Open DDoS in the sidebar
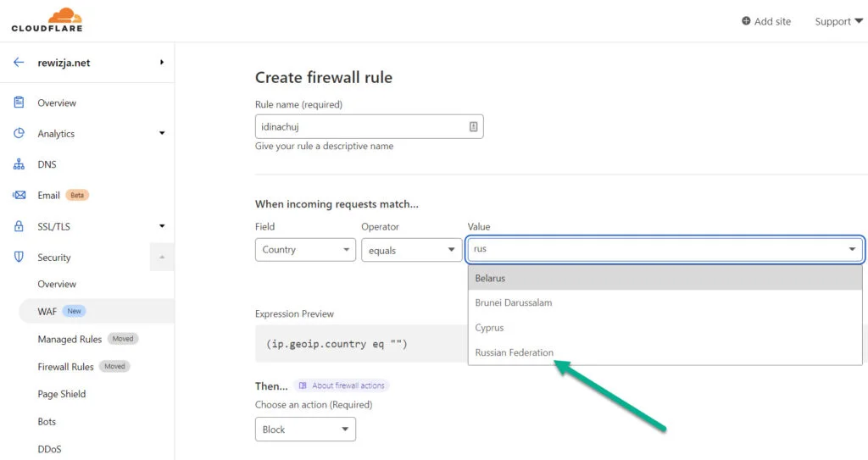The height and width of the screenshot is (460, 868). click(49, 449)
